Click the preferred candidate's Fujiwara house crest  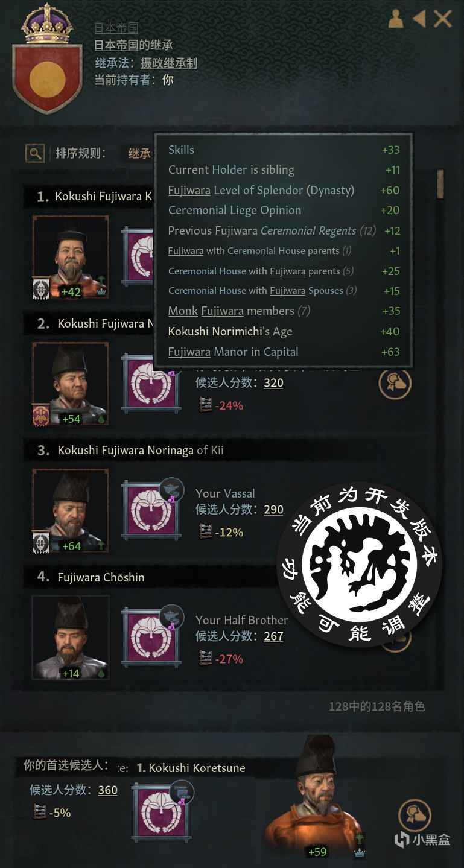pos(161,811)
